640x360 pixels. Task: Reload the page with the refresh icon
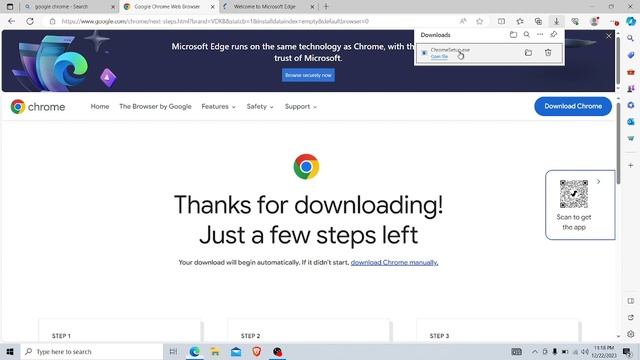[x=30, y=21]
